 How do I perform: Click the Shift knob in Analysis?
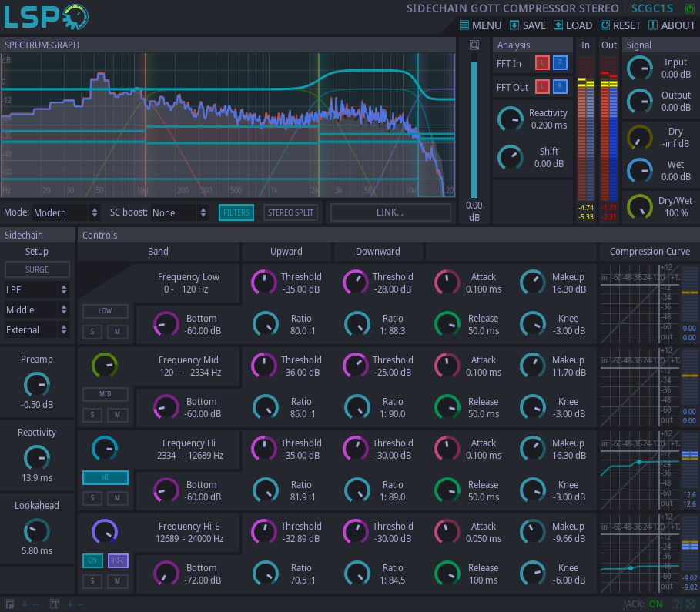511,158
